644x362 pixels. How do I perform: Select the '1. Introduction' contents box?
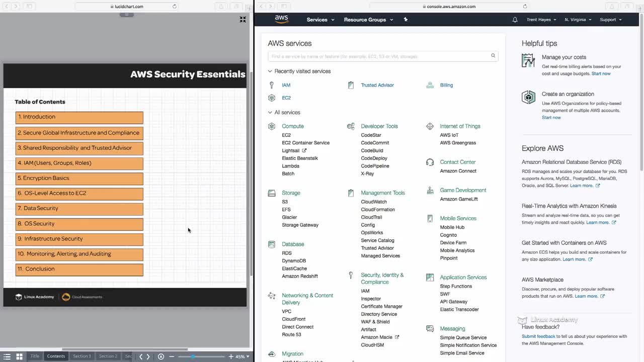[x=79, y=118]
